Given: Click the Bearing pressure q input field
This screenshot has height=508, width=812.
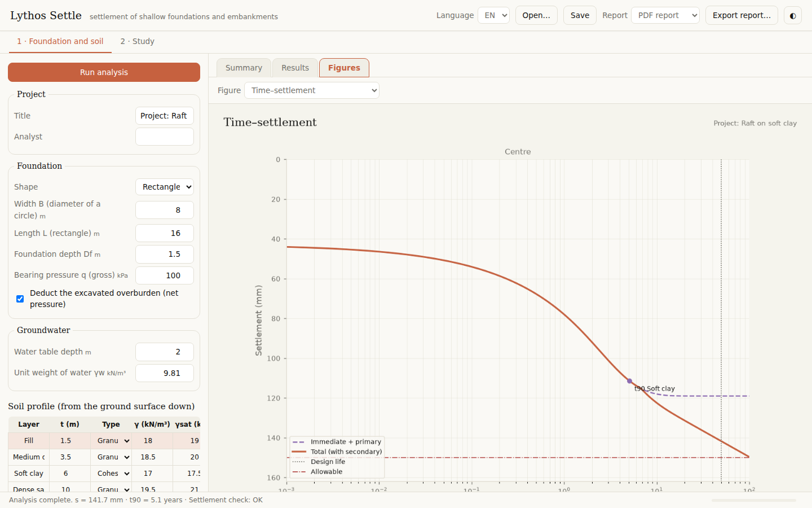Looking at the screenshot, I should pos(165,275).
